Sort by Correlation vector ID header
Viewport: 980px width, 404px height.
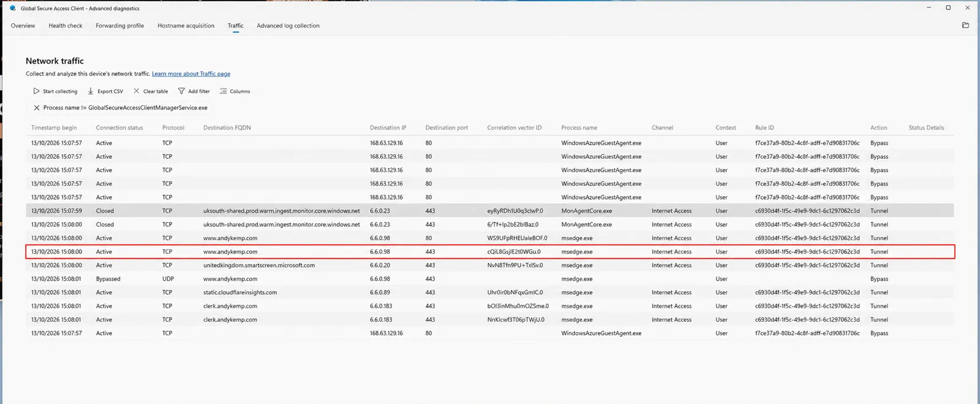pos(514,128)
